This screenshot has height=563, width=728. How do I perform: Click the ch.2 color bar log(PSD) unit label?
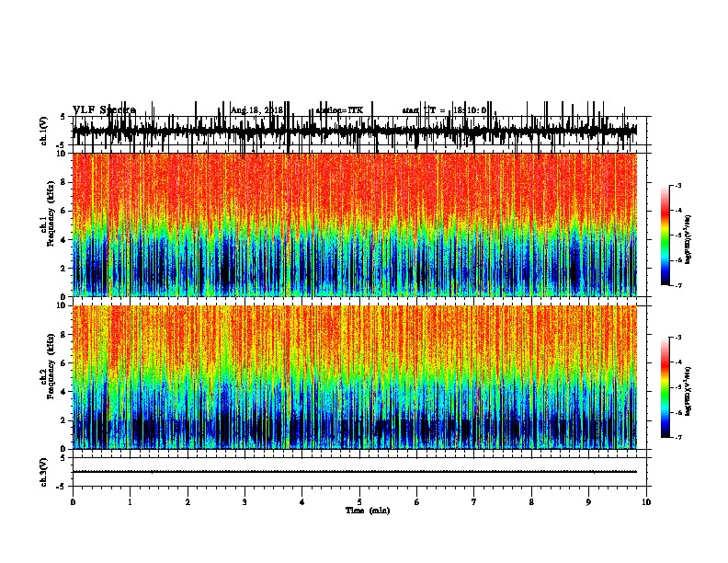688,391
